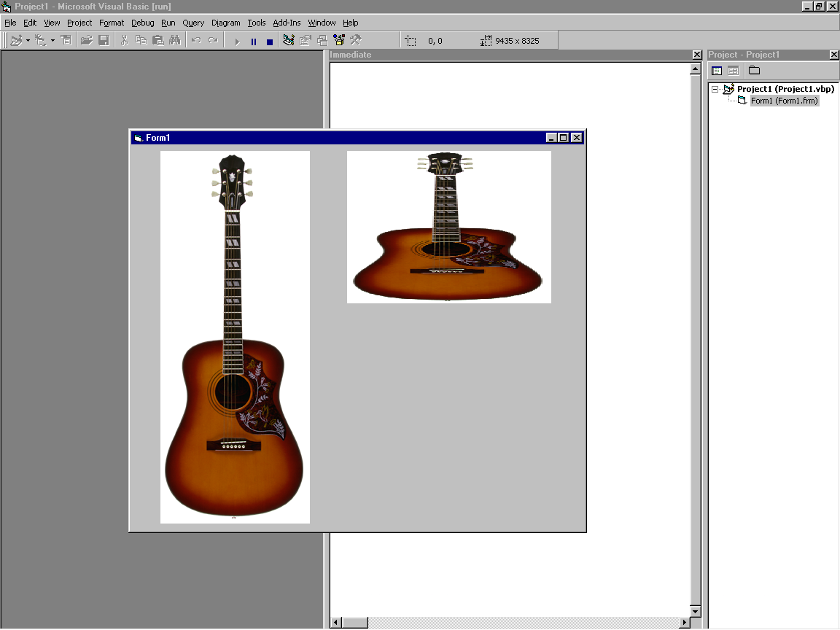The width and height of the screenshot is (840, 630).
Task: Click the Form1 title bar icon
Action: [x=139, y=138]
